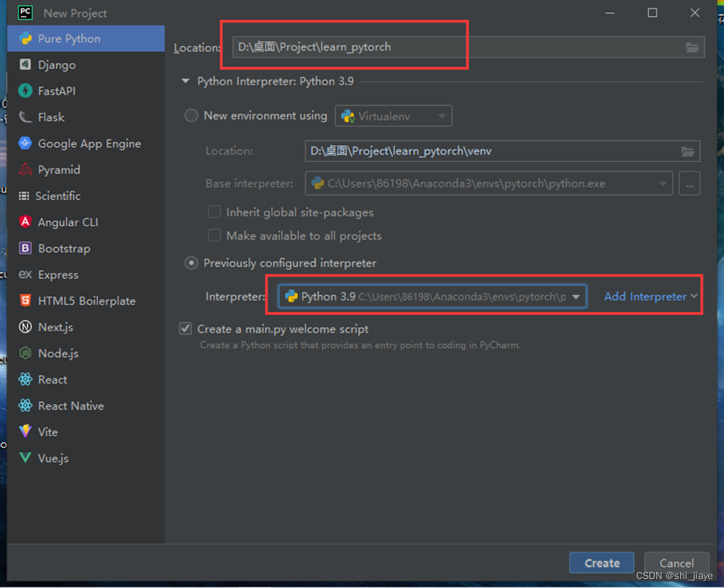Select Django project type
The image size is (724, 588).
(86, 64)
